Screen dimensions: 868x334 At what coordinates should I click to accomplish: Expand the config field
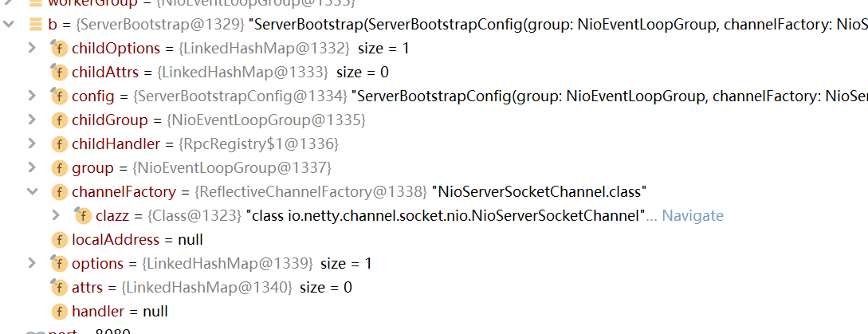pos(33,96)
